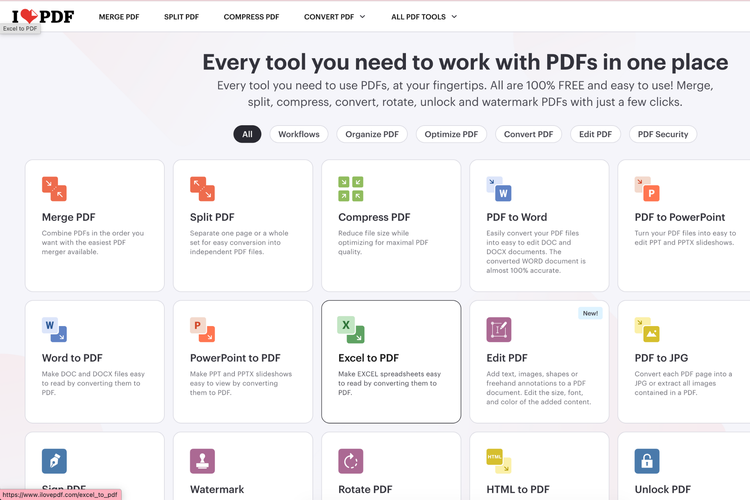This screenshot has width=750, height=500.
Task: Select the Edit PDF filter pill
Action: [595, 134]
